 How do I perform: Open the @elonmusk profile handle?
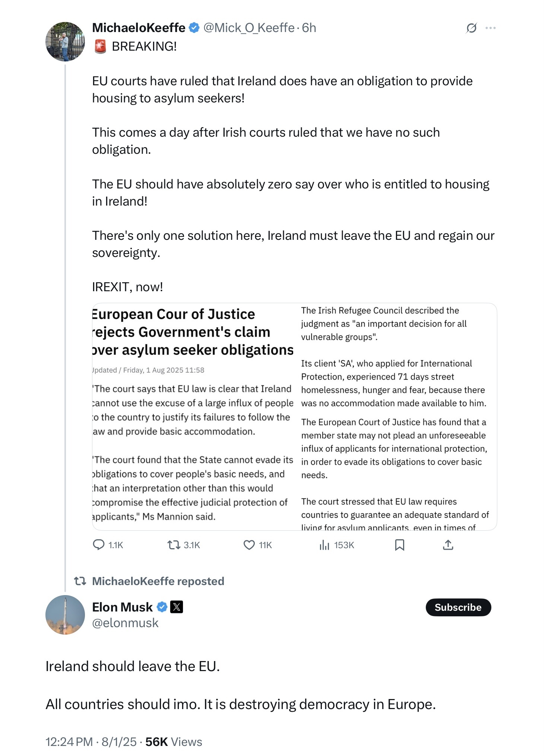[x=125, y=623]
